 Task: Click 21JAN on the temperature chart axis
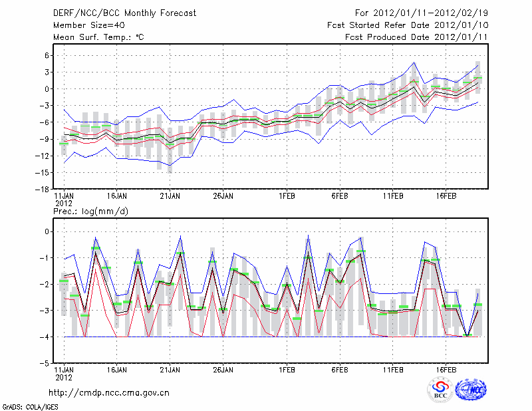point(170,196)
